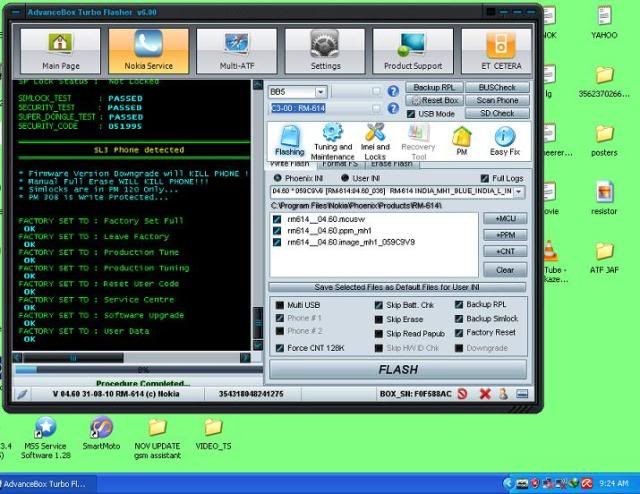Image resolution: width=640 pixels, height=494 pixels.
Task: Click the Reset Box button
Action: (434, 100)
